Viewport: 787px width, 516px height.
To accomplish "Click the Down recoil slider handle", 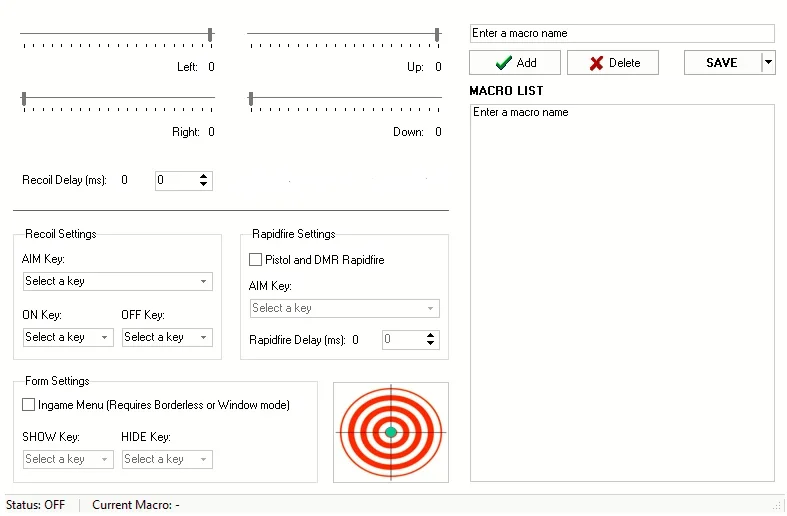I will [x=251, y=99].
